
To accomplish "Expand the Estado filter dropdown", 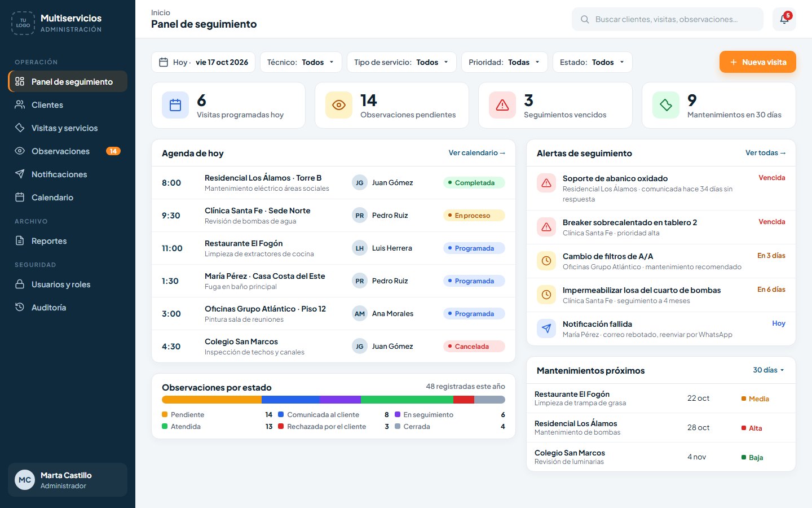I will (x=593, y=62).
